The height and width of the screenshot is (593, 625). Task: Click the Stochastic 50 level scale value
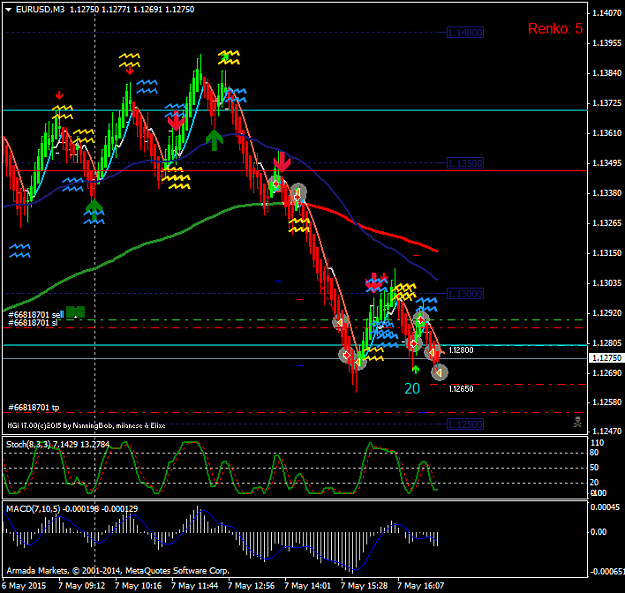[x=594, y=467]
